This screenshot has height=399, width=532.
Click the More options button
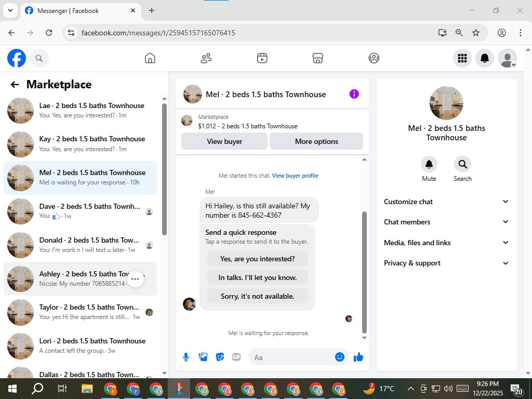click(316, 141)
